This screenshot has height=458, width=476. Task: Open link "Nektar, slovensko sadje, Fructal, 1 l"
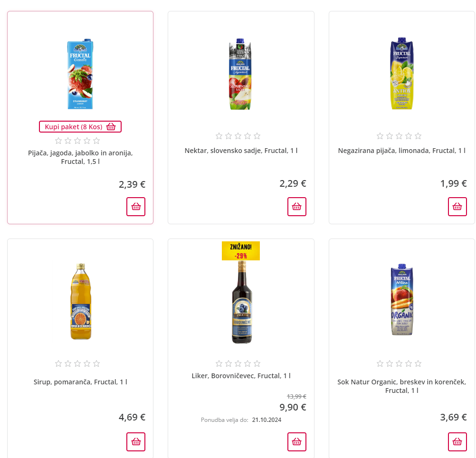pos(241,151)
